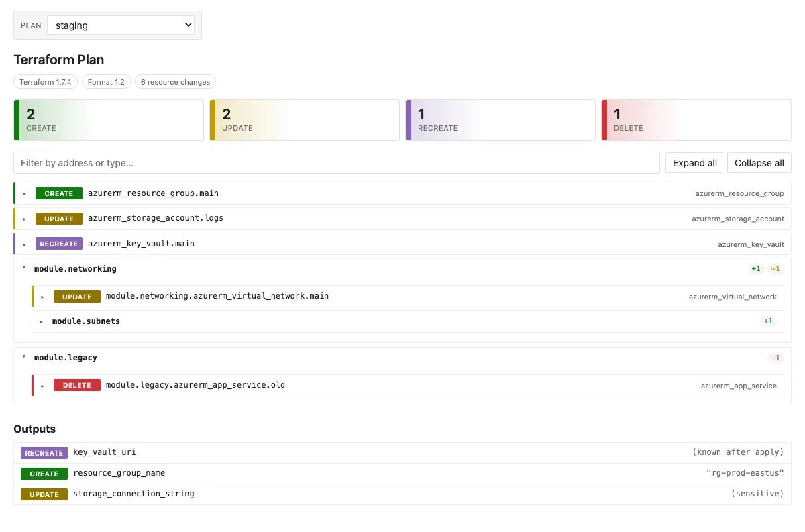Click the (sensitive) output value
Screen dimensions: 805x532
(x=757, y=494)
